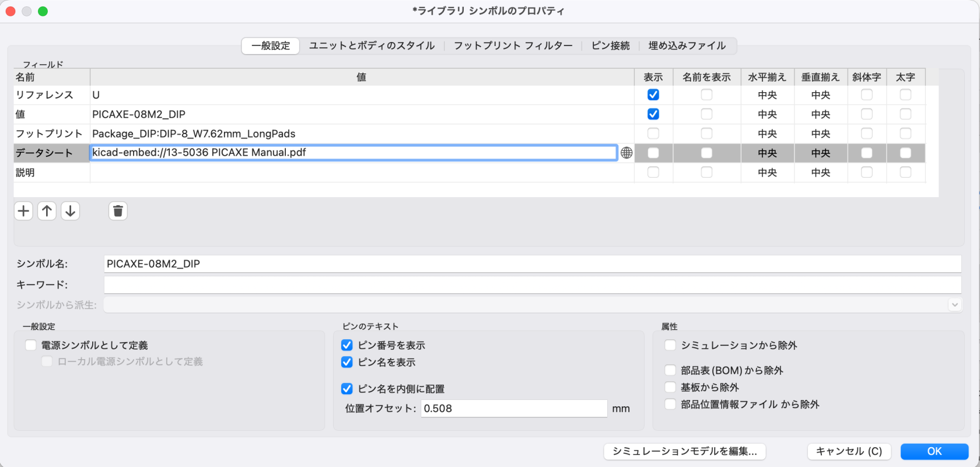Move field down with arrow icon
Screen dimensions: 980x467
point(71,211)
